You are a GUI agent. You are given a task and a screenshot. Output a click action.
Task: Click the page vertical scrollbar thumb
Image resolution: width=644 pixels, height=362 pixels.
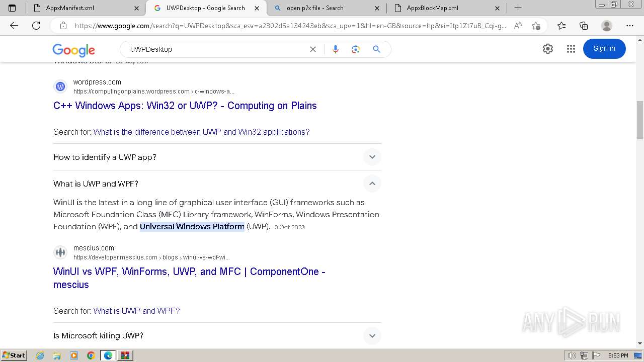640,120
